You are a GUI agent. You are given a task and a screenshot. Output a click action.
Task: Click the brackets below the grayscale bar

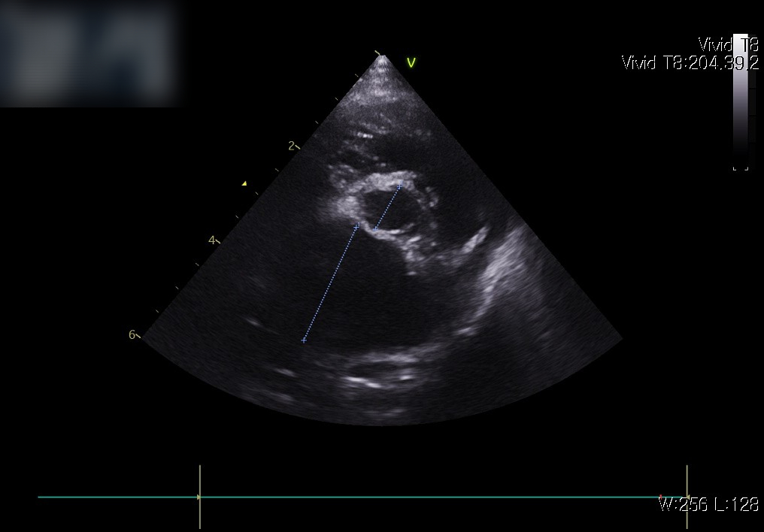pyautogui.click(x=740, y=168)
